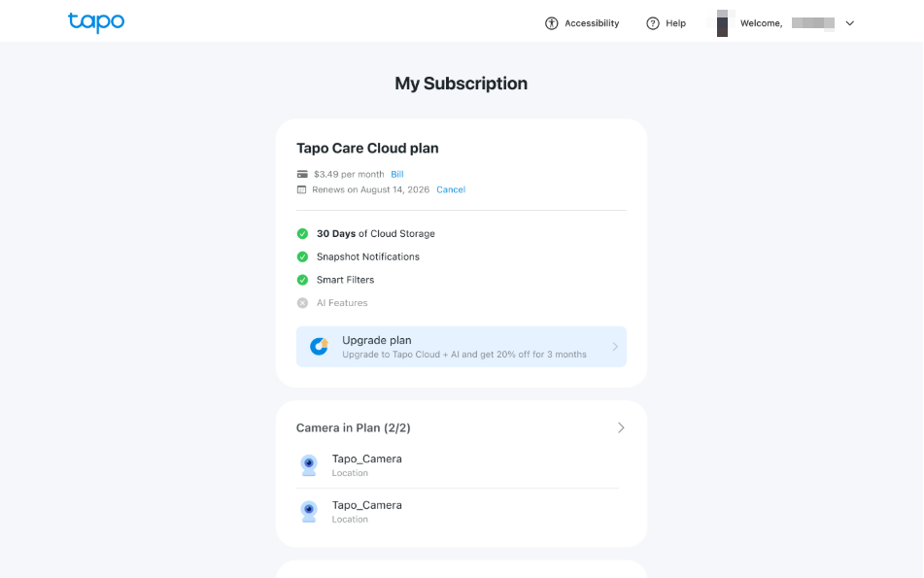
Task: Click the Upgrade plan circular logo icon
Action: [319, 347]
